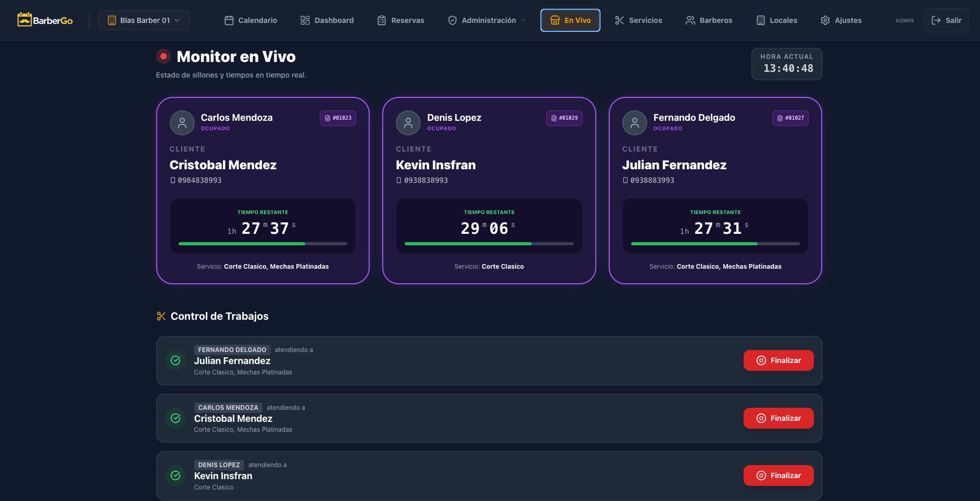Click the BarberGo logo icon
Screen dimensions: 980x501
[24, 20]
